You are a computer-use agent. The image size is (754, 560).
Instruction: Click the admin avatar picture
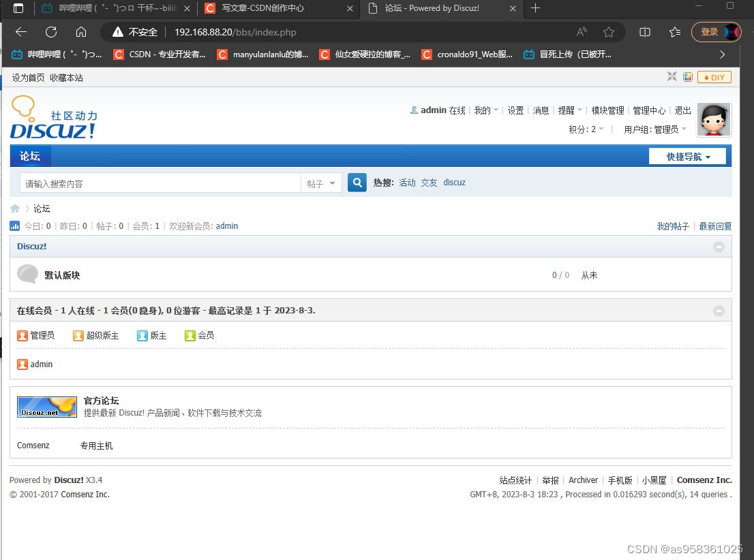714,119
